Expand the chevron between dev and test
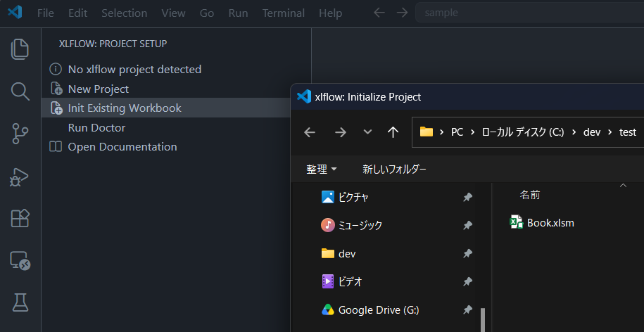 point(610,132)
